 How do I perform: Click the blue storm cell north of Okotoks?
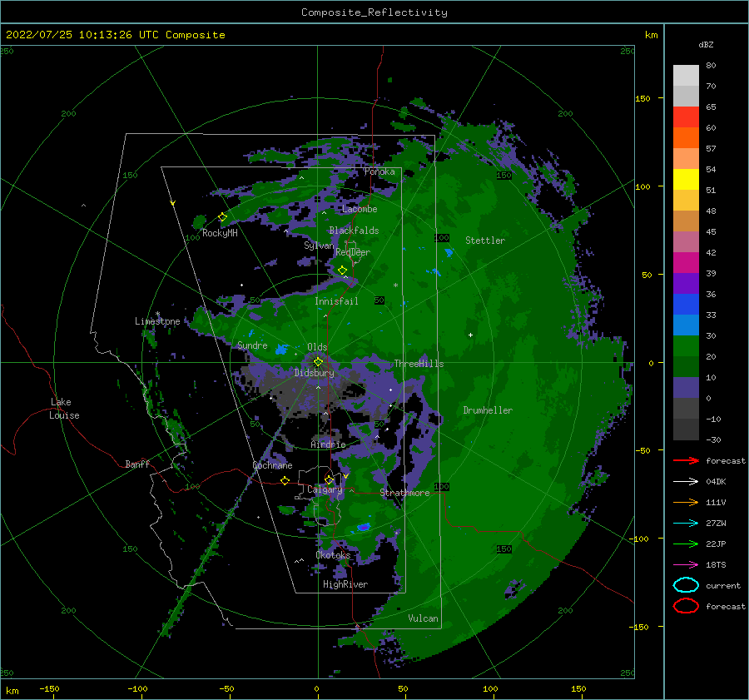click(364, 527)
